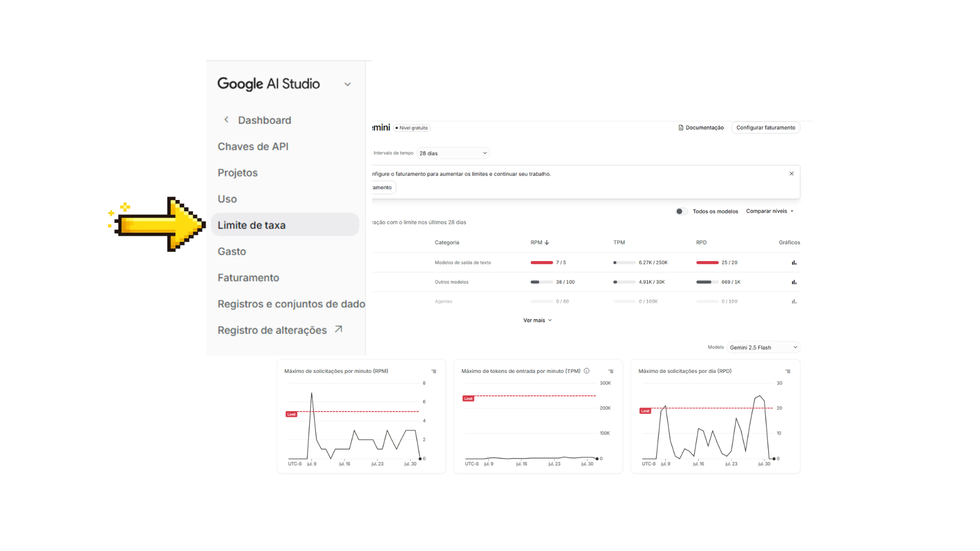This screenshot has width=980, height=551.
Task: Click the 669 / 1K RPD progress bar
Action: pyautogui.click(x=707, y=282)
